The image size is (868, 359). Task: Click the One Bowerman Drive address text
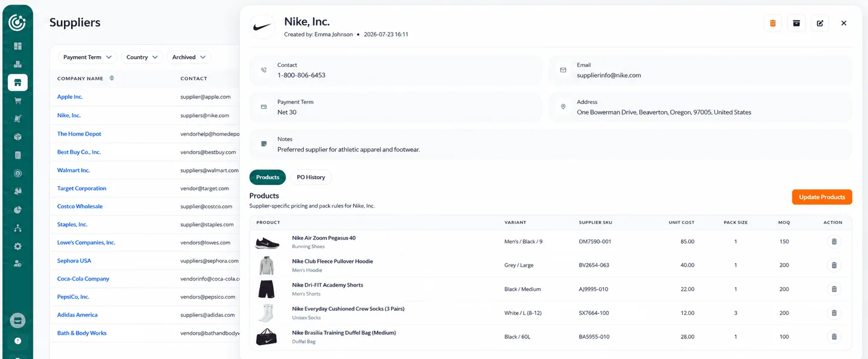[664, 112]
